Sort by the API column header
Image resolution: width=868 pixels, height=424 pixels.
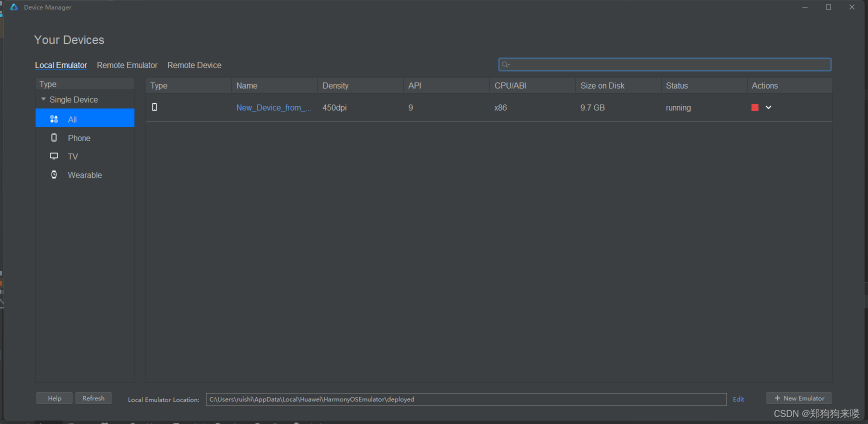446,85
